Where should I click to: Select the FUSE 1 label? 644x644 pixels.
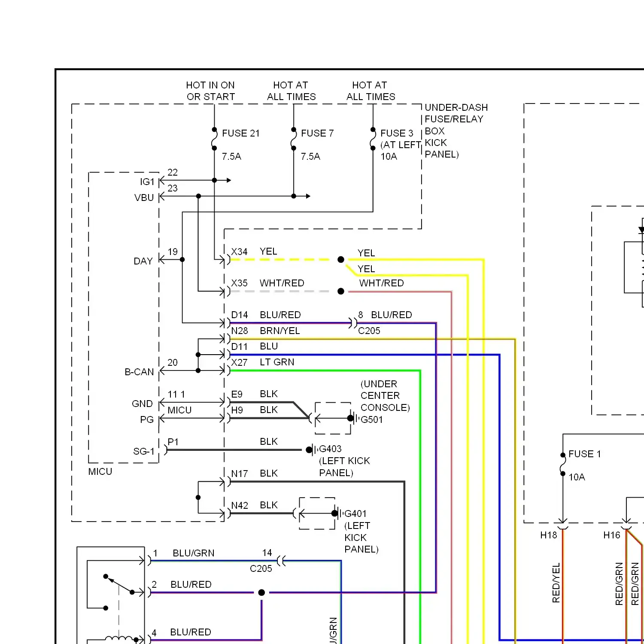coord(585,454)
